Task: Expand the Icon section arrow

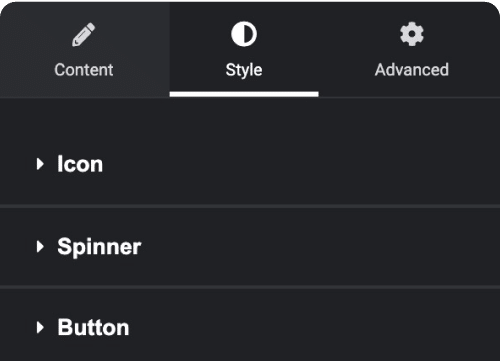Action: click(x=40, y=164)
